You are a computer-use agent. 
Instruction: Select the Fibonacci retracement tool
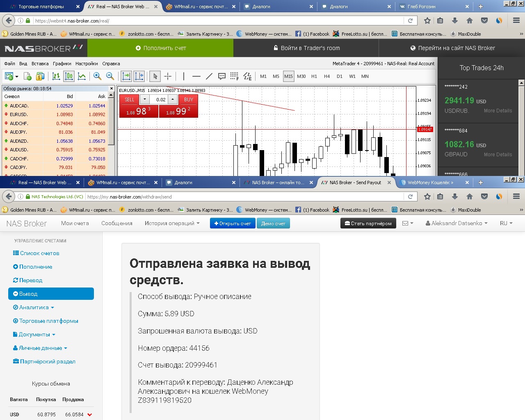(235, 76)
